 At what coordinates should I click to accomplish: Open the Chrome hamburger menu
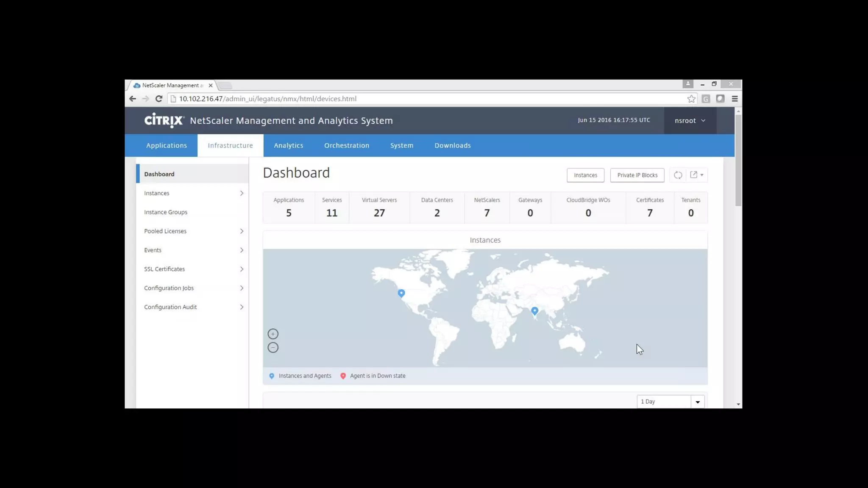click(x=734, y=99)
